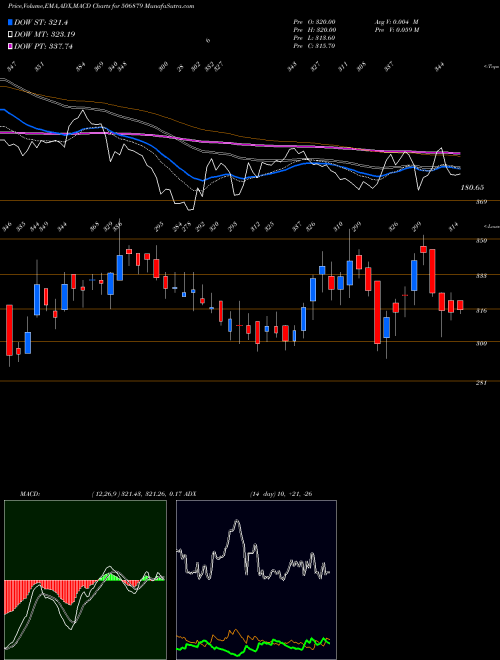
Task: Open the dark blue ADX indicator panel
Action: click(256, 580)
